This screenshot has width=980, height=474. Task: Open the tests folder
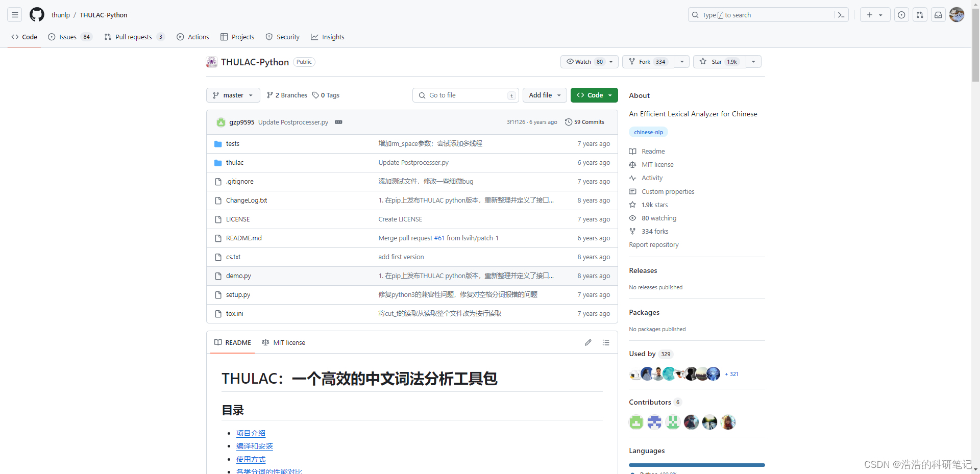click(x=233, y=144)
